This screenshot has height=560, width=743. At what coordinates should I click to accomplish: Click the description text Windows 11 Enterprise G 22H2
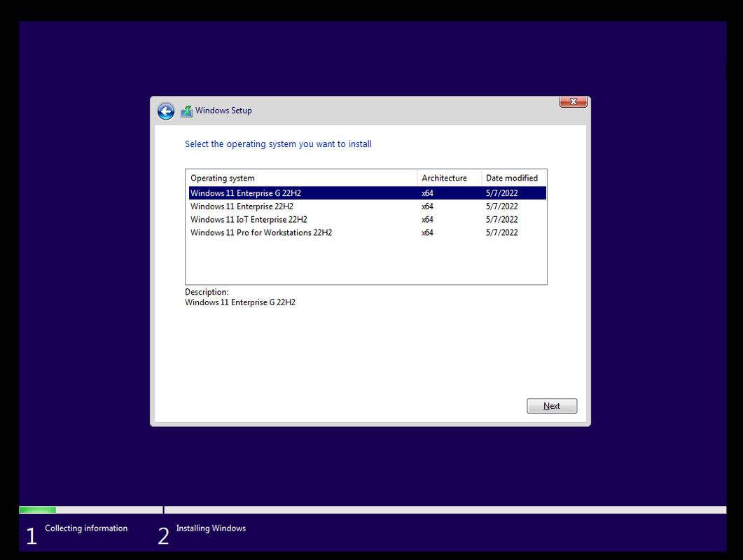[x=239, y=302]
